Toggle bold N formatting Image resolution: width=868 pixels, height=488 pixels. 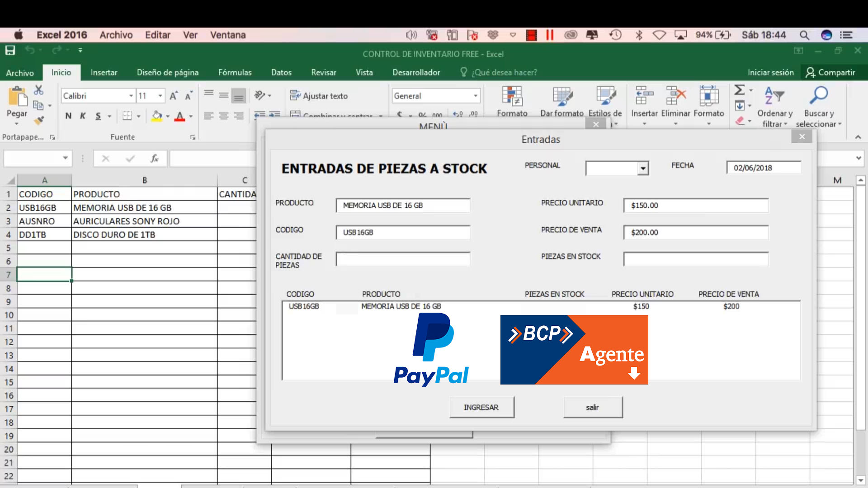(x=68, y=116)
